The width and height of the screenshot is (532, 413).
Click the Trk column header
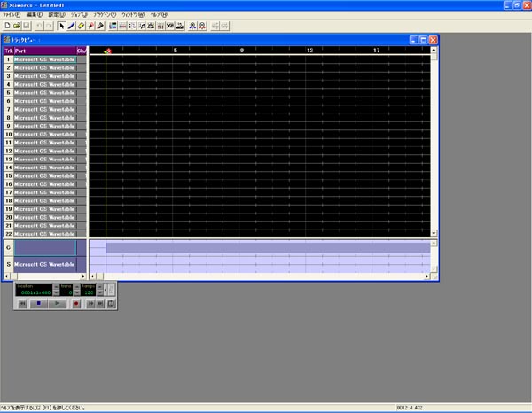click(9, 51)
